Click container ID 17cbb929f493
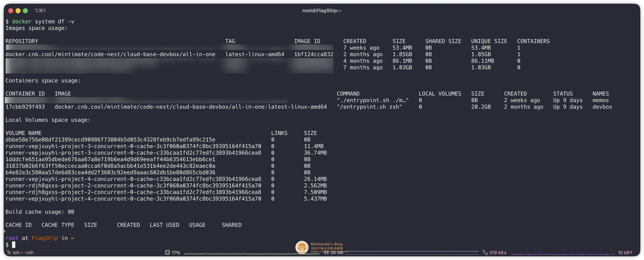This screenshot has height=260, width=644. [x=25, y=107]
